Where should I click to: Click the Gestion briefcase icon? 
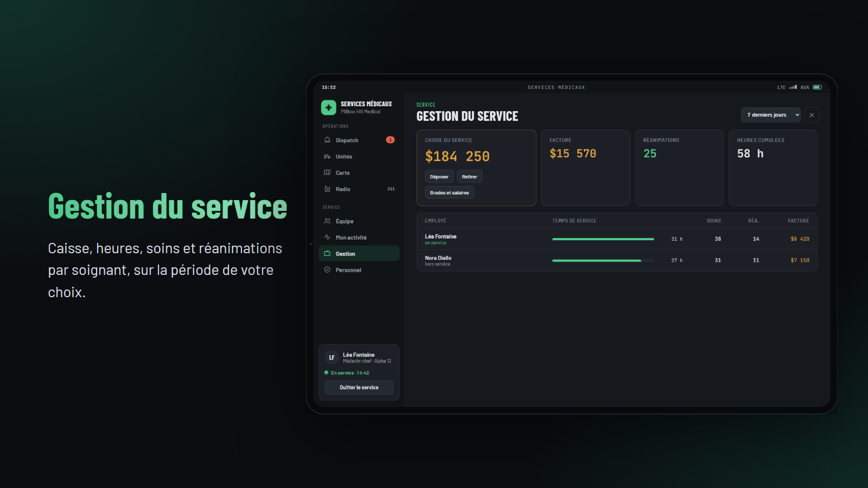point(327,253)
